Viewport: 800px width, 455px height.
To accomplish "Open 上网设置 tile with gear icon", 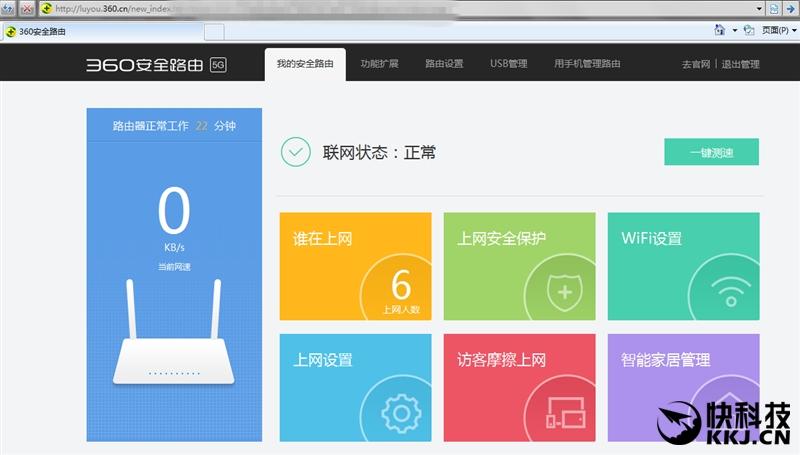I will click(356, 388).
